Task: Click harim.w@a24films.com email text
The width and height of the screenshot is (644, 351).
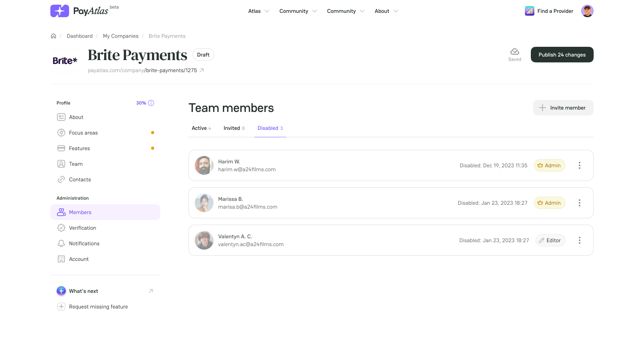Action: [x=247, y=169]
